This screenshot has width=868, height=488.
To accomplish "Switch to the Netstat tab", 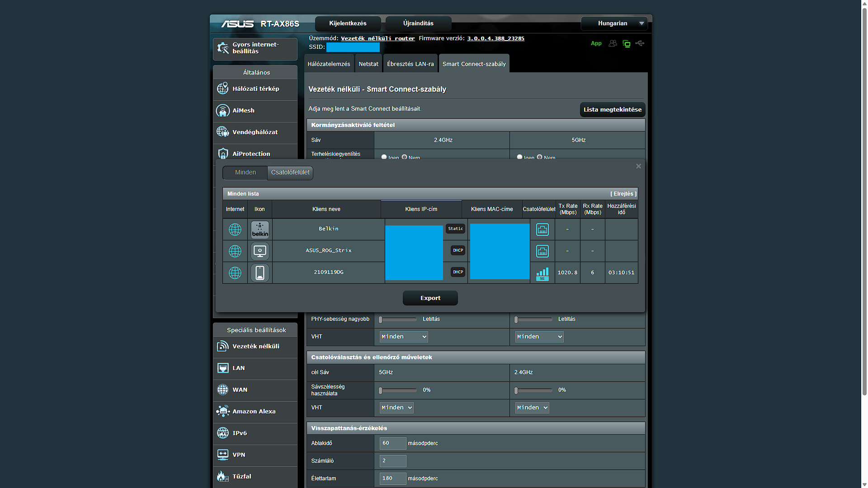I will tap(368, 64).
